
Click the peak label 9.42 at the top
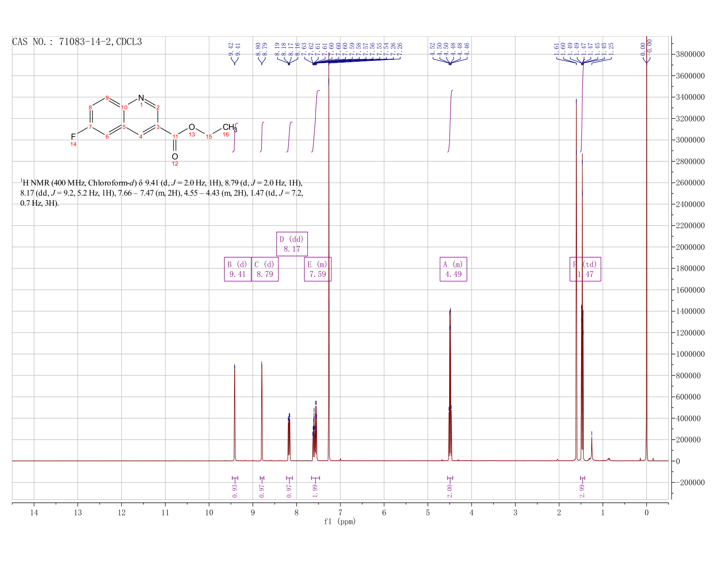coord(231,49)
